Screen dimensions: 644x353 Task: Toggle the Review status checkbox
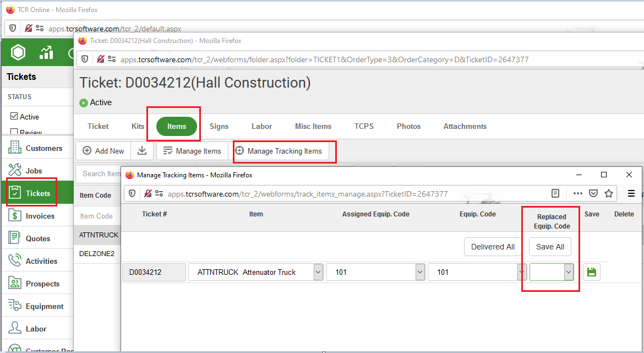(14, 132)
